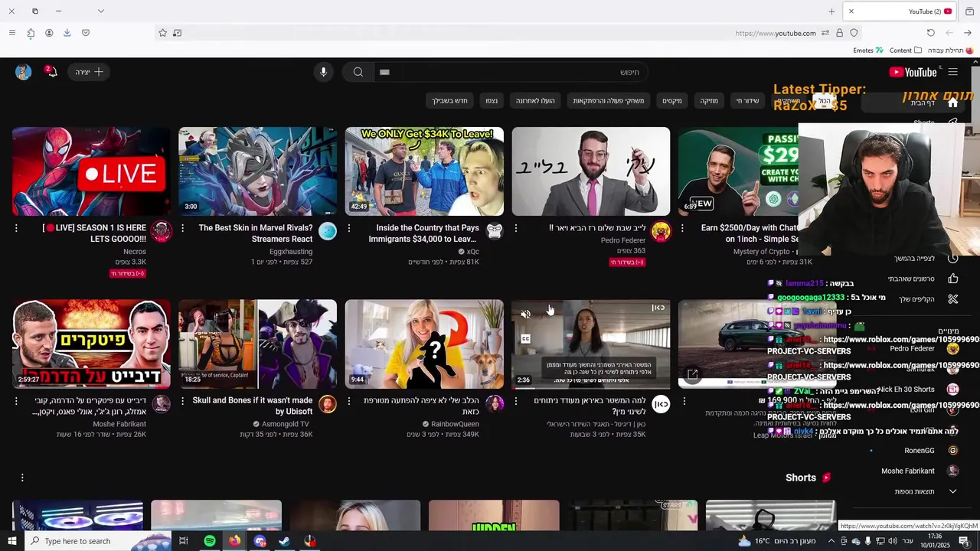Click the picture-in-picture icon beside bookmark star
The image size is (980, 551).
click(178, 33)
